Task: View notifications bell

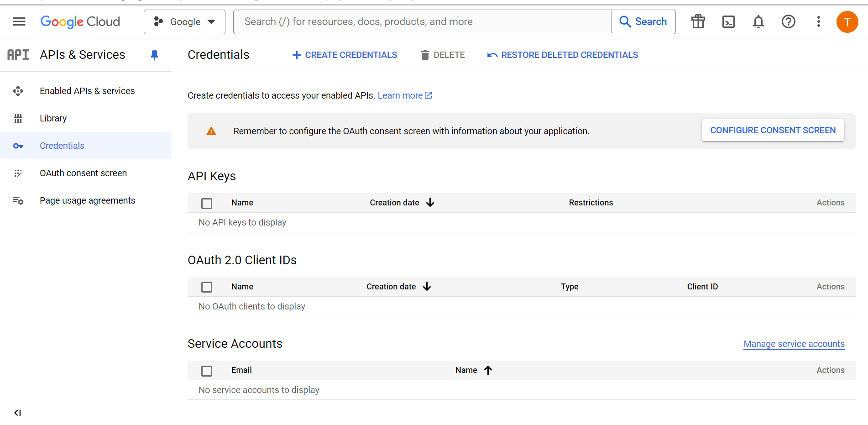Action: (758, 21)
